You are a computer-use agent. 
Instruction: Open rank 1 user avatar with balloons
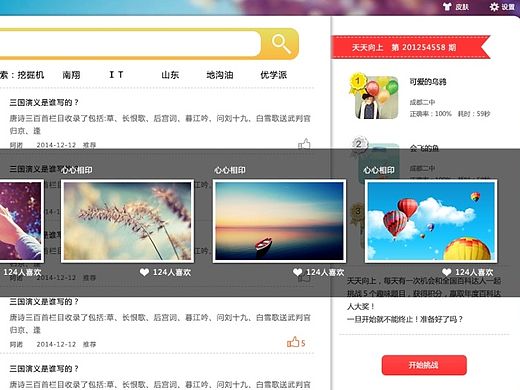377,98
